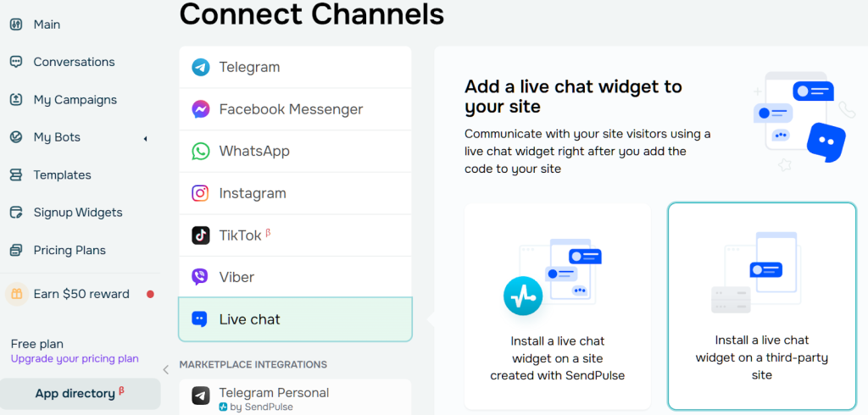Click the Facebook Messenger icon
Viewport: 868px width, 415px height.
(x=200, y=109)
